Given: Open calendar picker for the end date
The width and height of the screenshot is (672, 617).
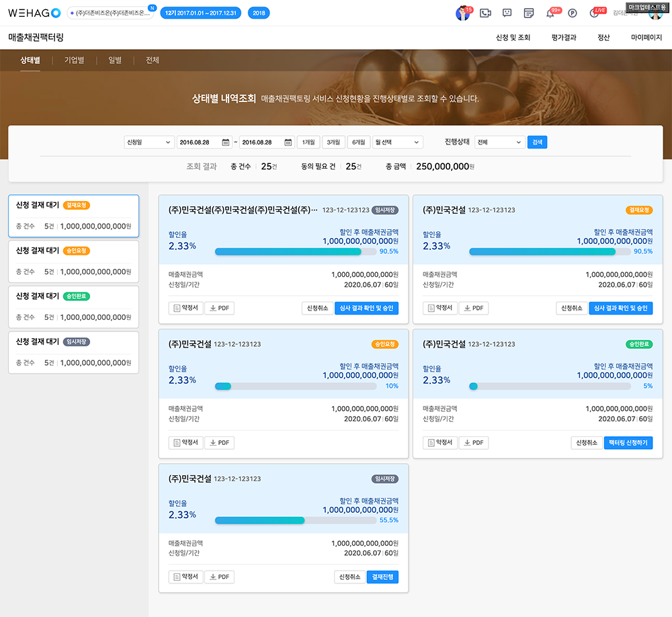Looking at the screenshot, I should [288, 142].
